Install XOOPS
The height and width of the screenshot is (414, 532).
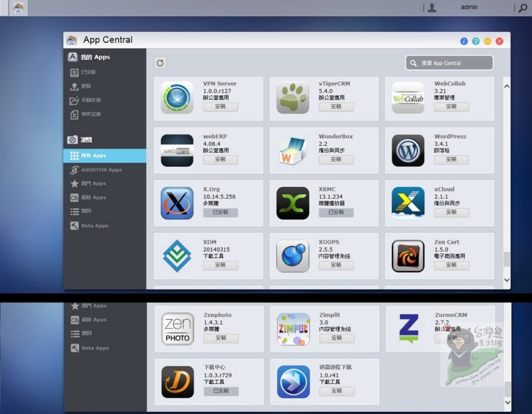336,265
